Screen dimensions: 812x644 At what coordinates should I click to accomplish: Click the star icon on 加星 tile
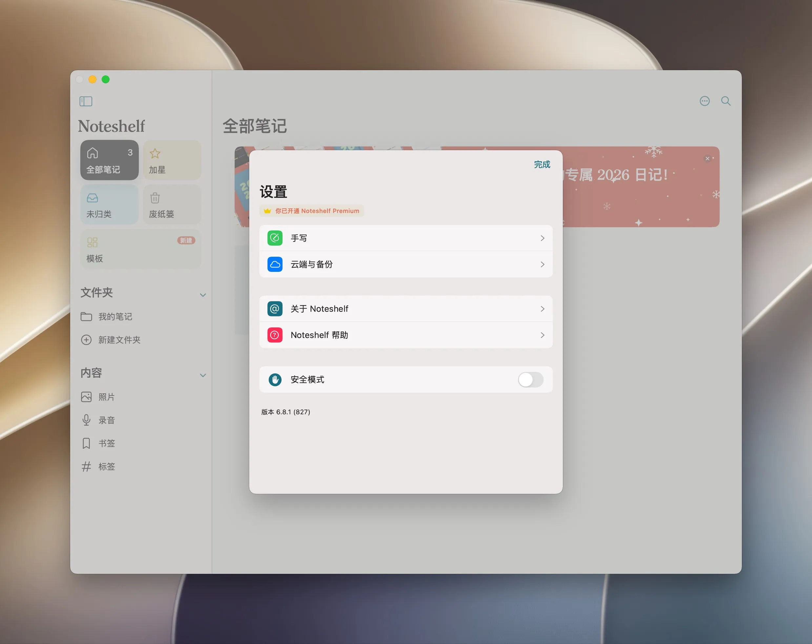click(155, 153)
